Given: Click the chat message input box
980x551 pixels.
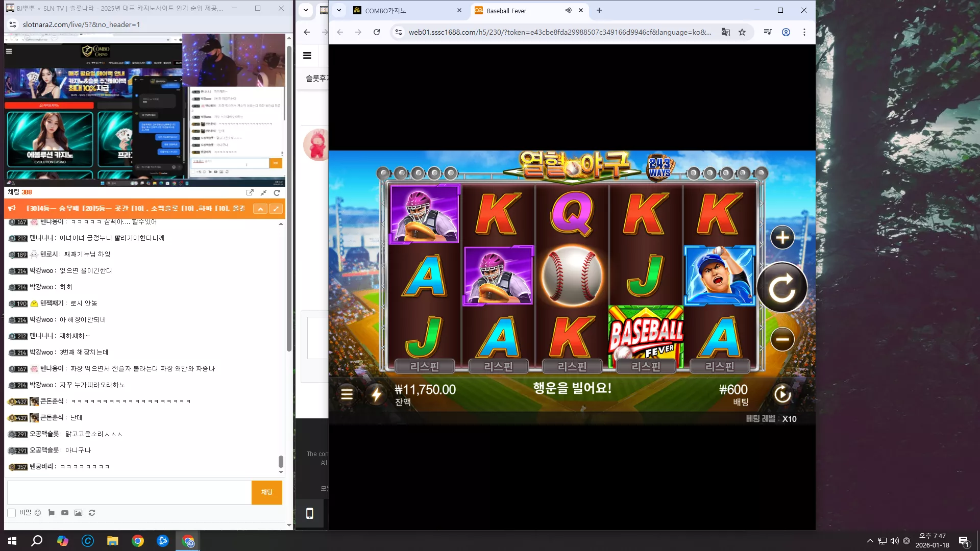Looking at the screenshot, I should (x=129, y=492).
